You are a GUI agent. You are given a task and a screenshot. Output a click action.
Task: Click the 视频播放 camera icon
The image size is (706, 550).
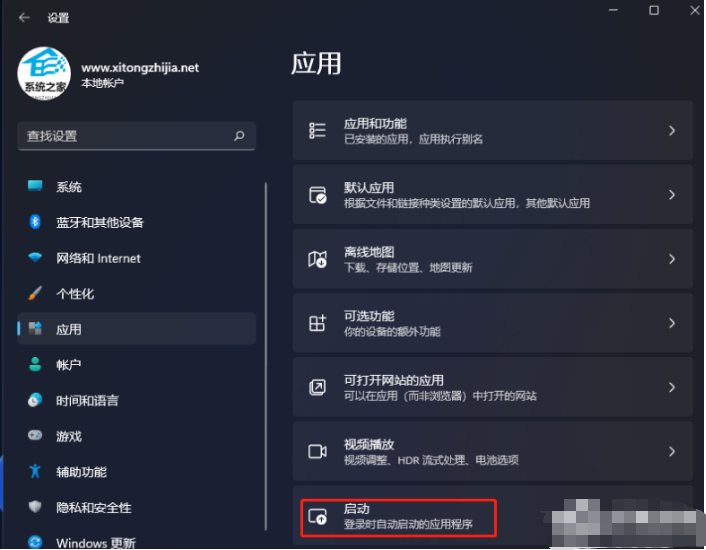click(317, 451)
